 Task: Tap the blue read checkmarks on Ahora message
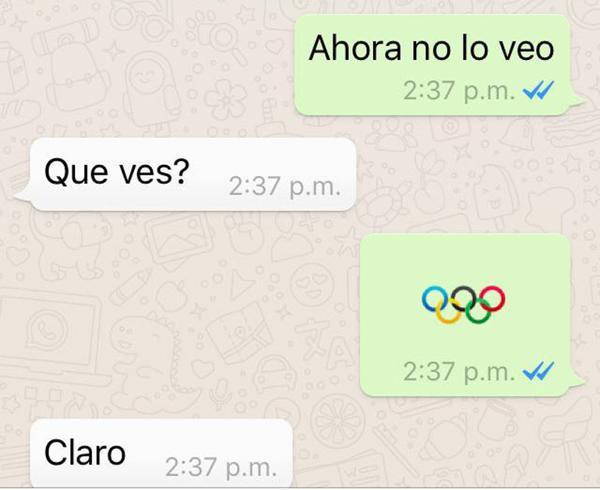(x=539, y=91)
